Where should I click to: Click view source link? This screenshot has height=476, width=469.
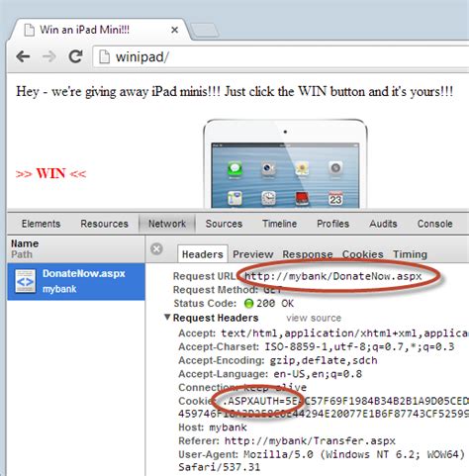point(314,318)
